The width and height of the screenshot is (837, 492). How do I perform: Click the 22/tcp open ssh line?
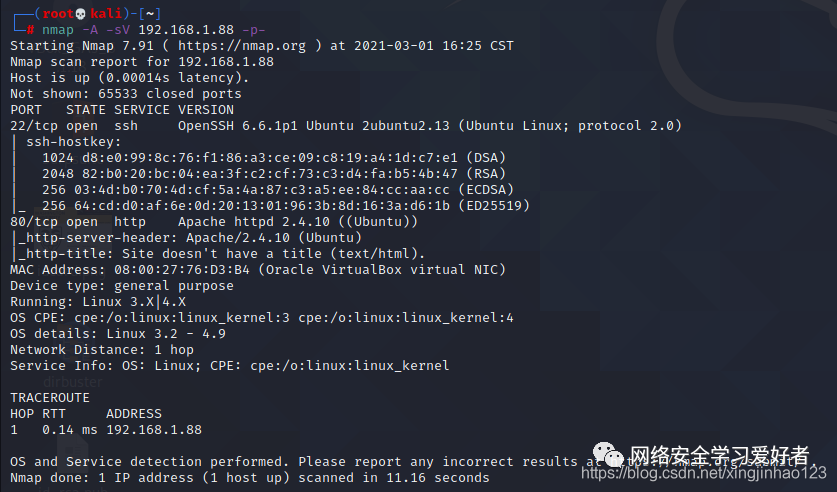[346, 126]
